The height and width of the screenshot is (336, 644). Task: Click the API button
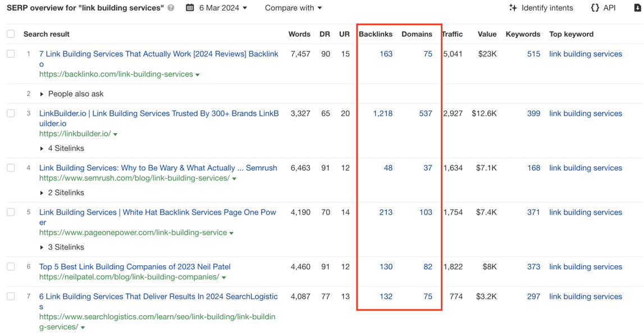click(x=603, y=8)
